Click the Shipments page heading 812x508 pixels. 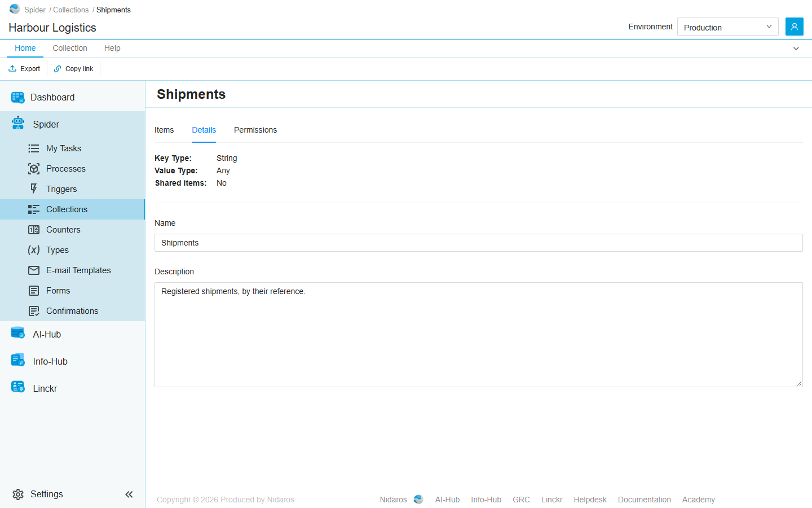[191, 94]
